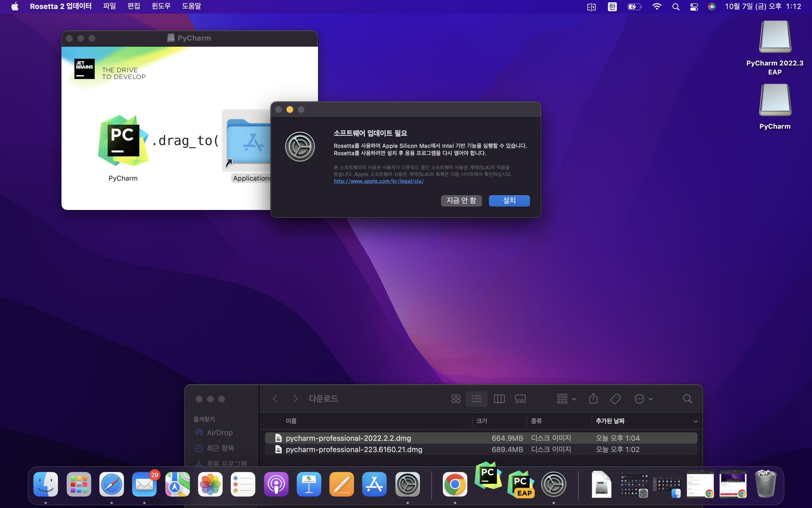The width and height of the screenshot is (812, 508).
Task: Open the 파일 menu in menu bar
Action: [x=109, y=6]
